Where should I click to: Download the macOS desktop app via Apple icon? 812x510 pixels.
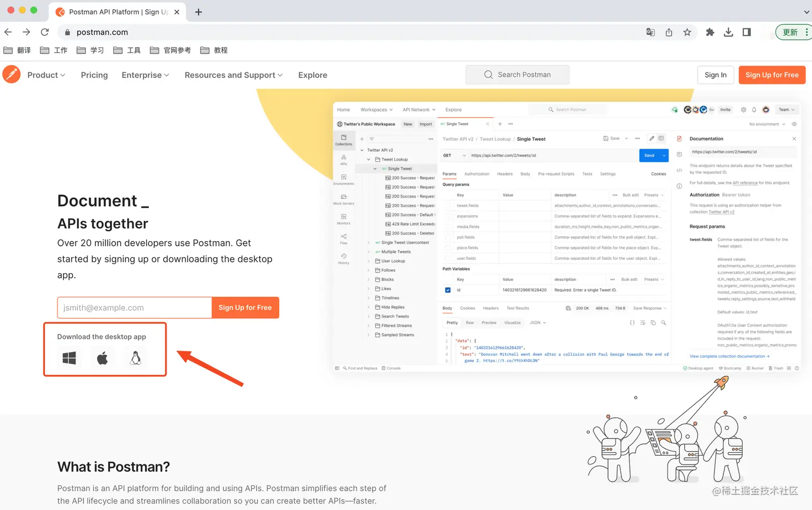103,358
